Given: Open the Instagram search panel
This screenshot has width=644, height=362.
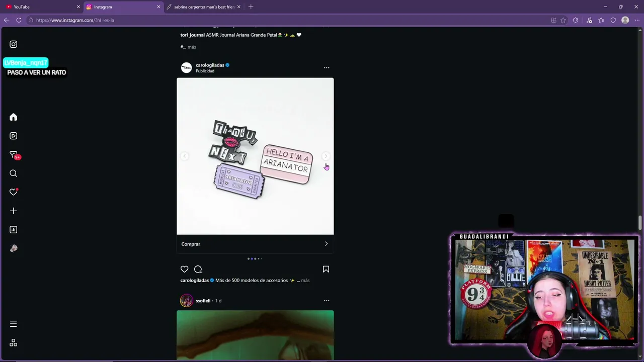Looking at the screenshot, I should [x=14, y=173].
